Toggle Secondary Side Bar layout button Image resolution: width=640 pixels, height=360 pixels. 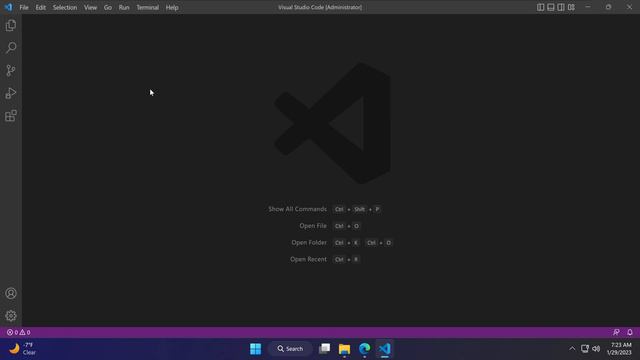coord(561,7)
